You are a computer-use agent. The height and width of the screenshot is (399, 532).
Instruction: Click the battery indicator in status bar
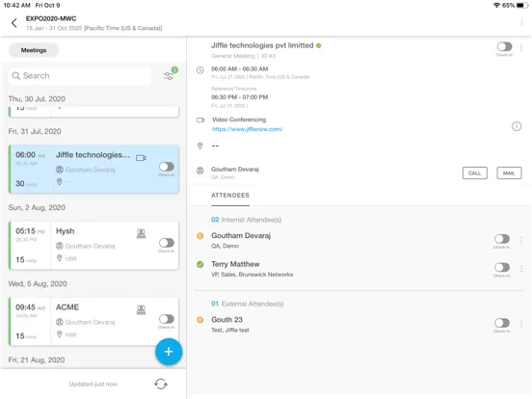(522, 5)
